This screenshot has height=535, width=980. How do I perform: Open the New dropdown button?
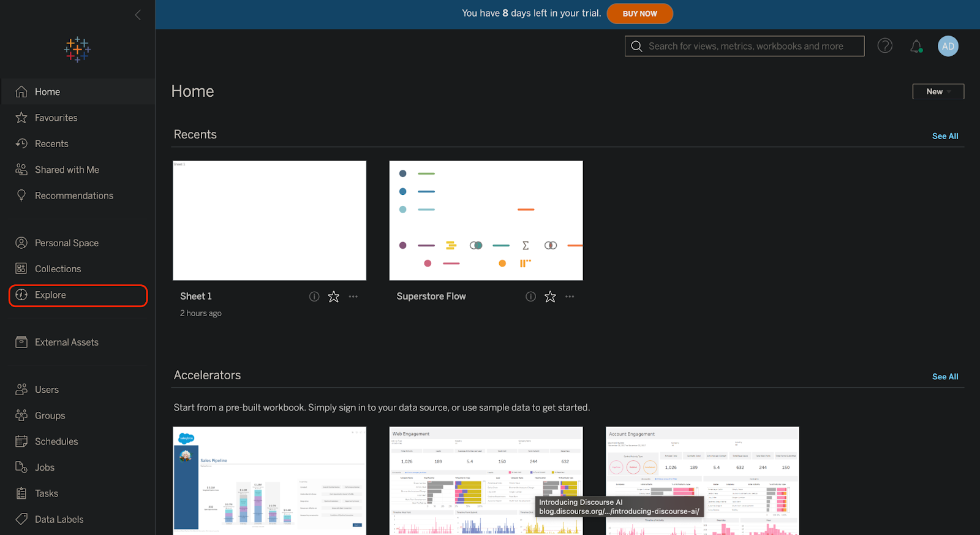point(938,91)
